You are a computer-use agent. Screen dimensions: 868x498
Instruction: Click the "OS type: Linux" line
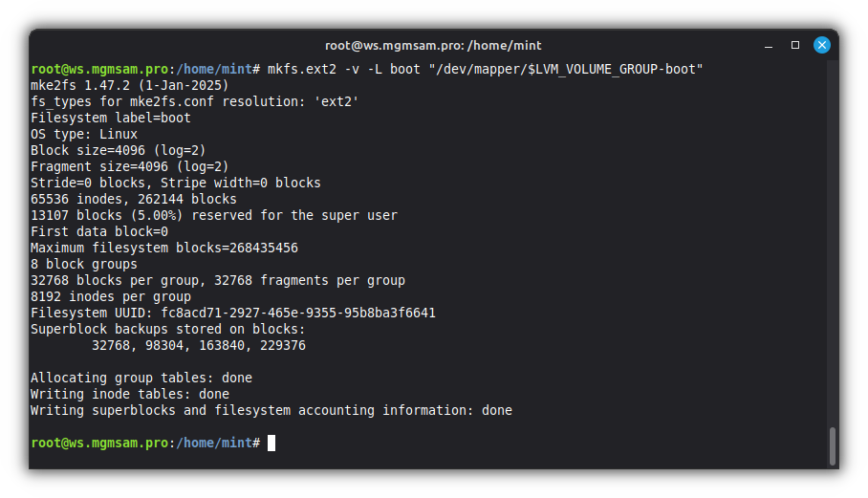coord(84,134)
